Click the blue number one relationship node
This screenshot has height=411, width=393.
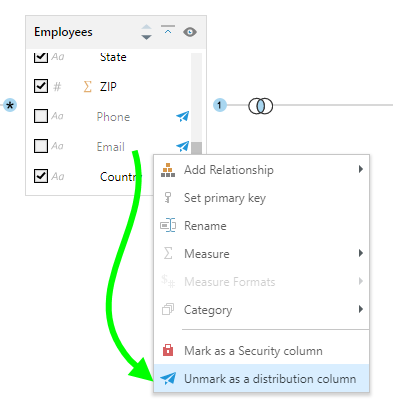pyautogui.click(x=219, y=105)
